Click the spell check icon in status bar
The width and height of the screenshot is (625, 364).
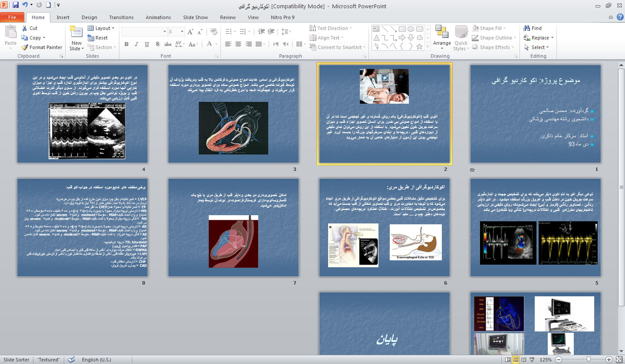(71, 360)
